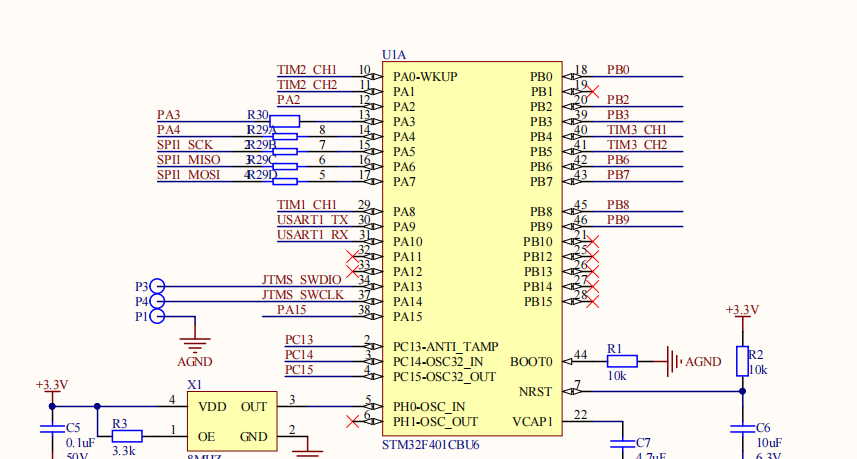The width and height of the screenshot is (857, 459).
Task: Select the X1 oscillator component body
Action: click(230, 421)
